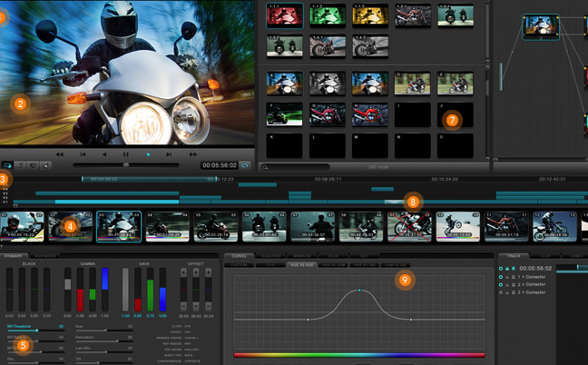Viewport: 588px width, 365px height.
Task: Decrease the first Offset with minus button
Action: [183, 307]
